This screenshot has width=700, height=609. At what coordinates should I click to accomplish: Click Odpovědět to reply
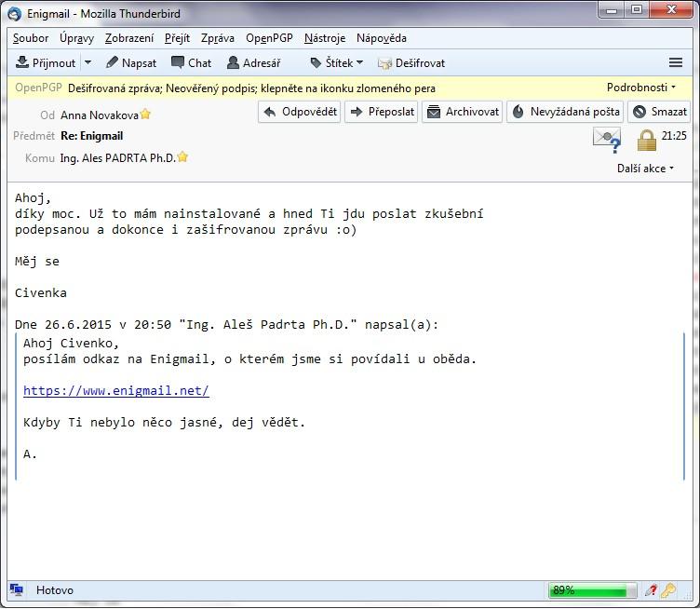[300, 112]
